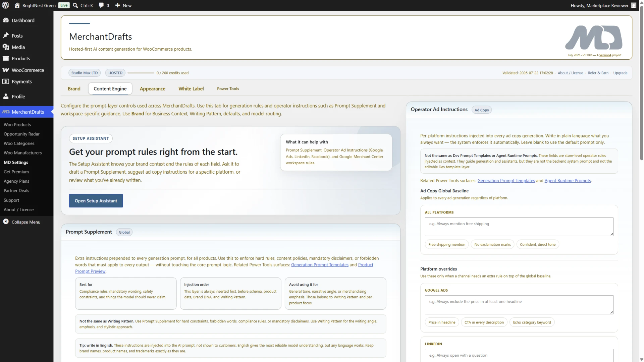Insert the Echo category keyword chip

click(x=532, y=322)
